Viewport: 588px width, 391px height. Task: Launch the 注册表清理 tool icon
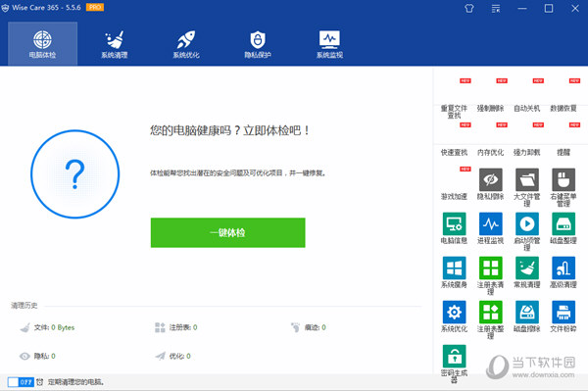coord(491,269)
